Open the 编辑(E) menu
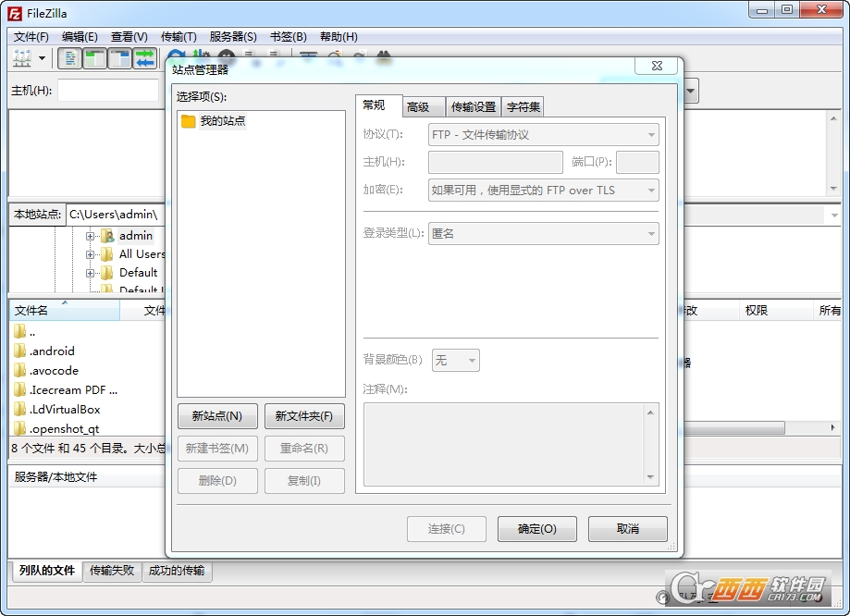Screen dimensions: 850x616 tap(80, 37)
